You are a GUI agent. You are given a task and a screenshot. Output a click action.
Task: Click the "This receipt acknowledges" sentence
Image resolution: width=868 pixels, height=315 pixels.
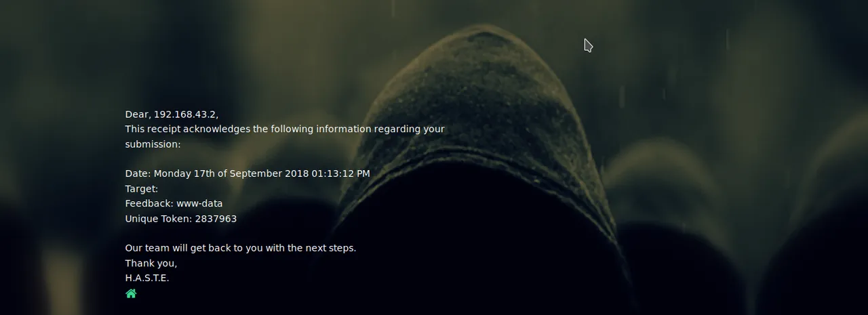(x=285, y=136)
